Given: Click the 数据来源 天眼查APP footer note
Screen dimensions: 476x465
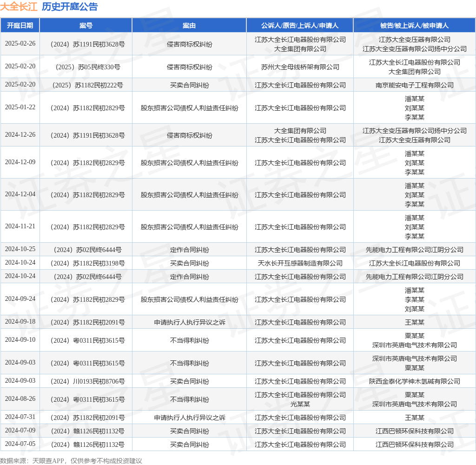Looking at the screenshot, I should point(71,461).
